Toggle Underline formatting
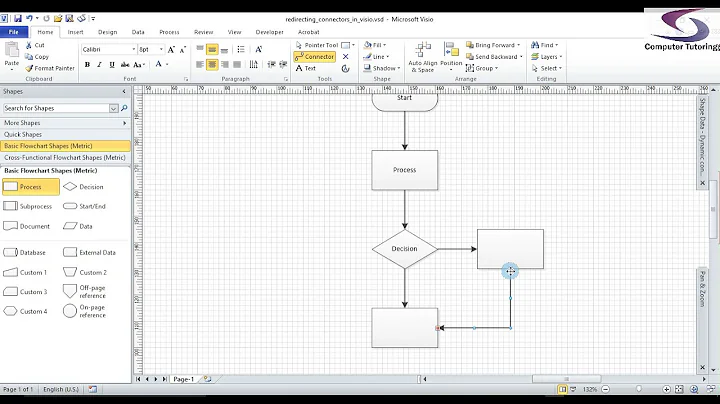This screenshot has height=404, width=720. point(112,65)
